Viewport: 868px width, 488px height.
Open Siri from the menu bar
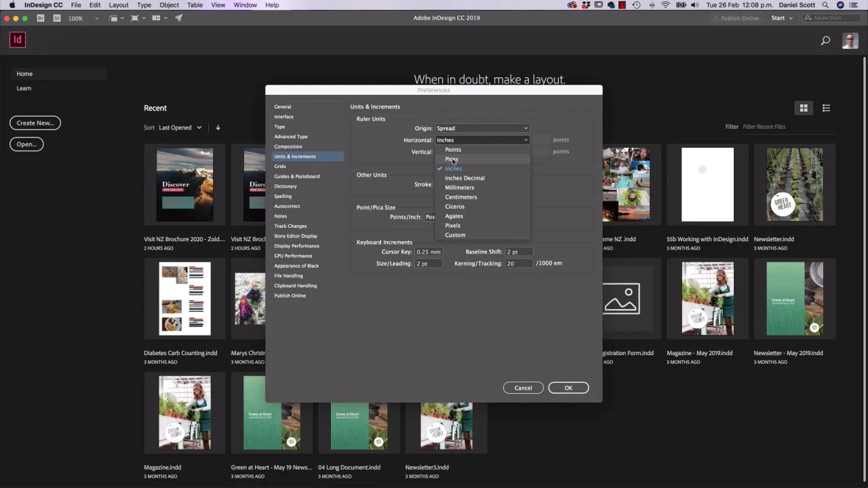[840, 5]
